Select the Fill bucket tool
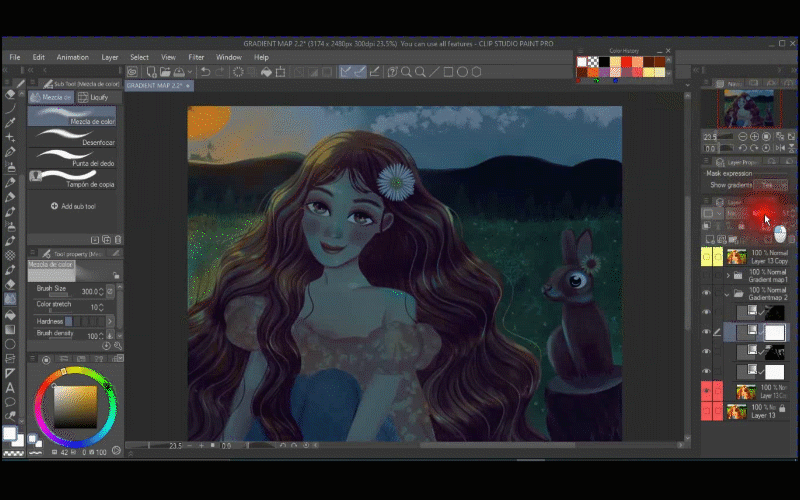 [x=10, y=313]
